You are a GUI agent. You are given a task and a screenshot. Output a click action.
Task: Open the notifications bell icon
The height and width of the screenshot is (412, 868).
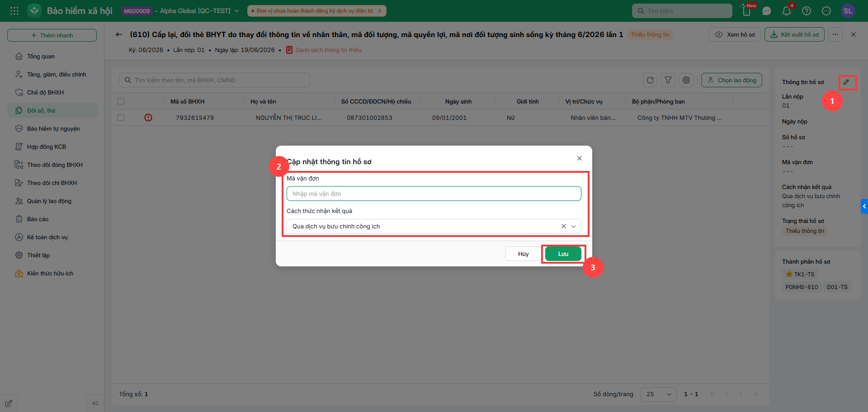click(787, 11)
